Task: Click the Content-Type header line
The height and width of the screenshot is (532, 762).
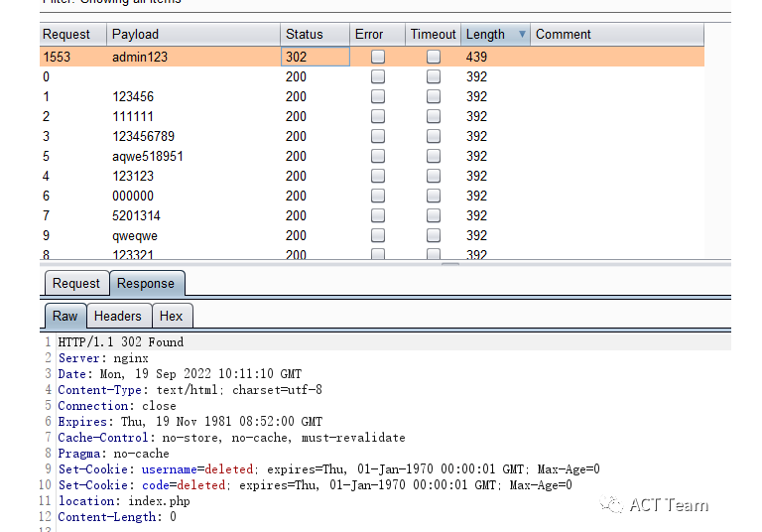Action: click(x=190, y=390)
